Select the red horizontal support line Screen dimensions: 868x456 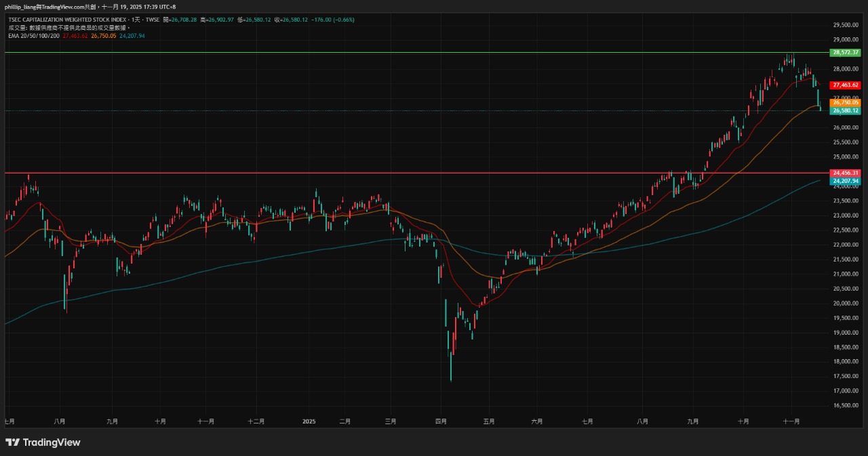pyautogui.click(x=407, y=173)
